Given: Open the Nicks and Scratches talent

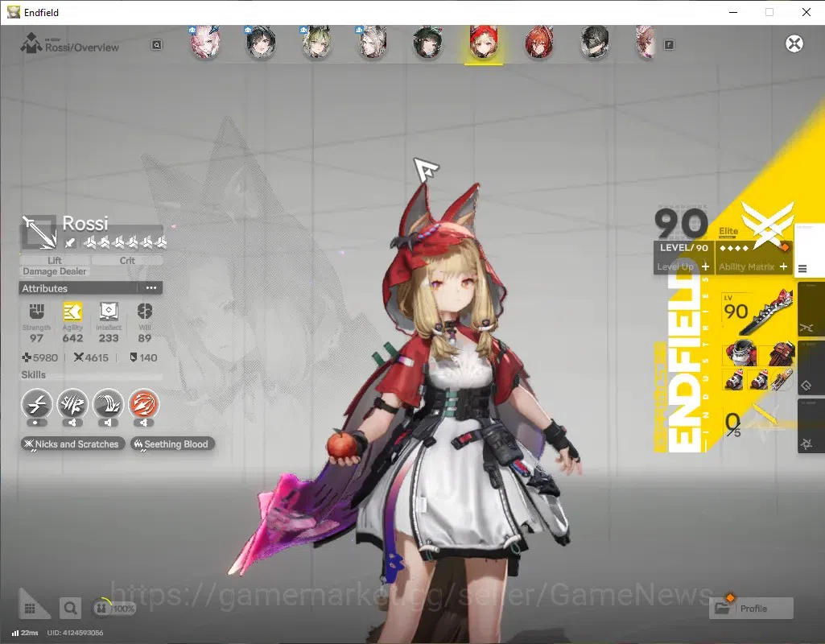Looking at the screenshot, I should (73, 444).
